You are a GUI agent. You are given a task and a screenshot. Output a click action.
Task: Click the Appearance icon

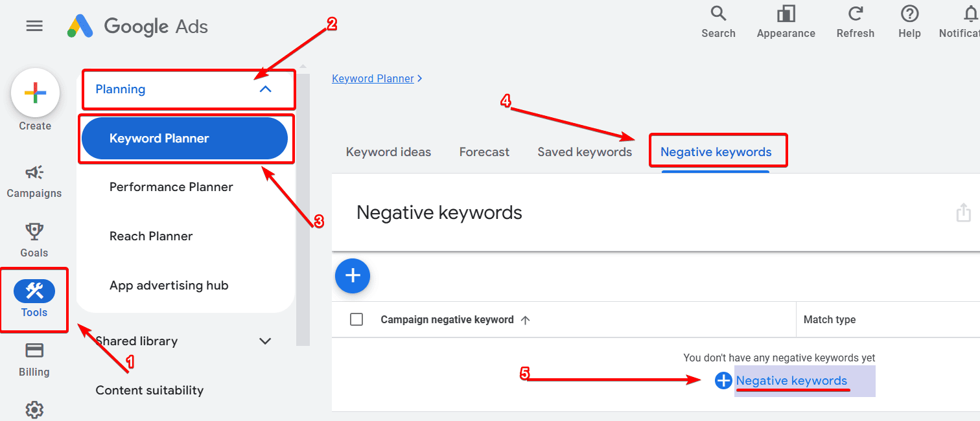pyautogui.click(x=786, y=19)
